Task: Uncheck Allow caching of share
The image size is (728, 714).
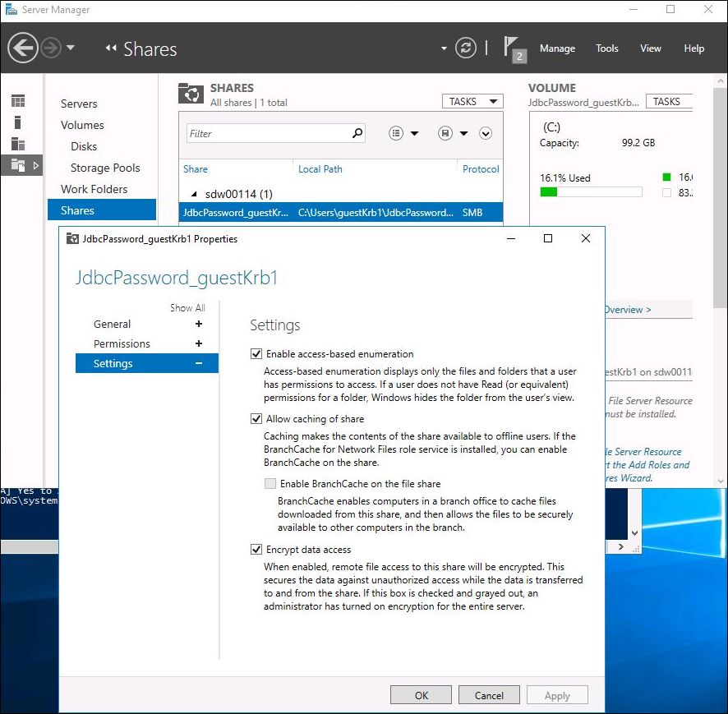Action: click(256, 419)
